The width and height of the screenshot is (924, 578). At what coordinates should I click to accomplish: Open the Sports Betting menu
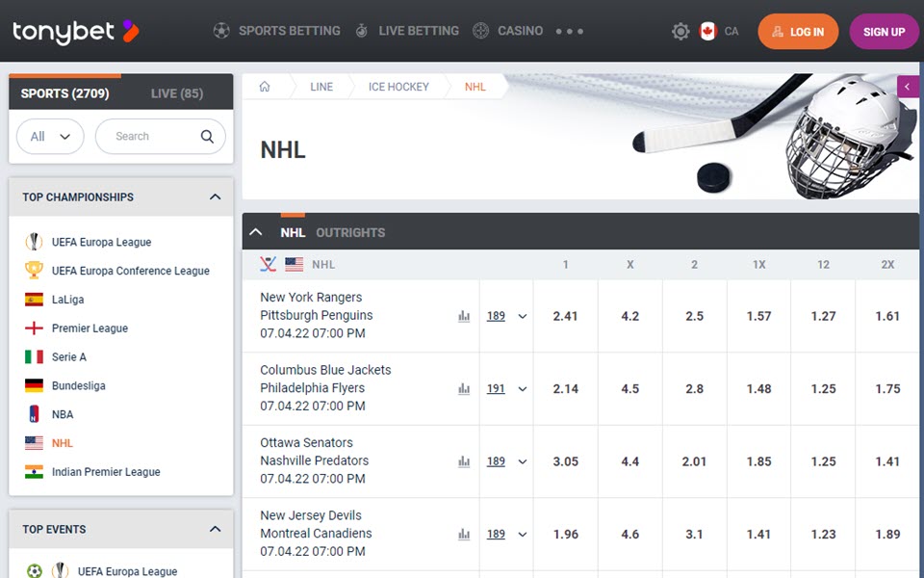coord(277,31)
